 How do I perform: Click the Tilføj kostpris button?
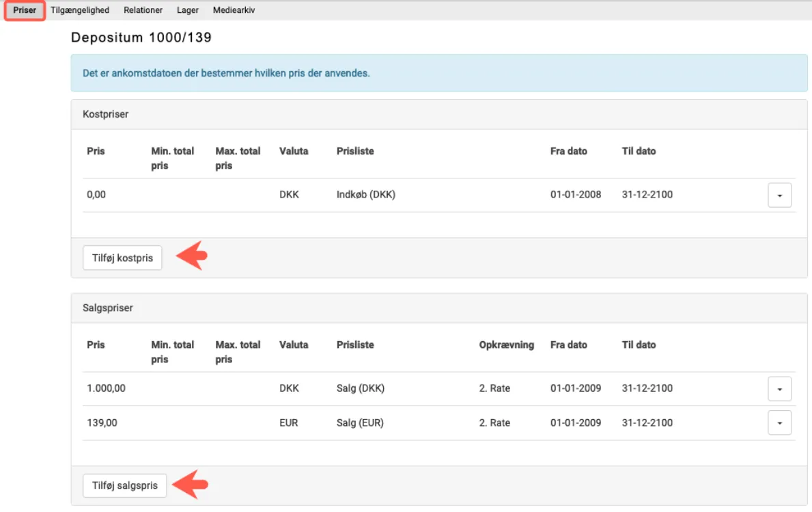122,258
